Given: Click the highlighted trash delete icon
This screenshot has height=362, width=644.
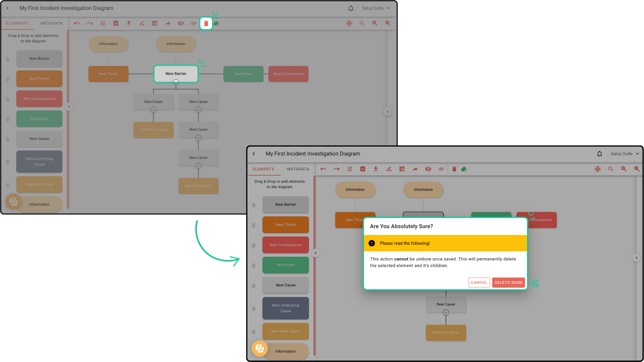Looking at the screenshot, I should tap(206, 23).
